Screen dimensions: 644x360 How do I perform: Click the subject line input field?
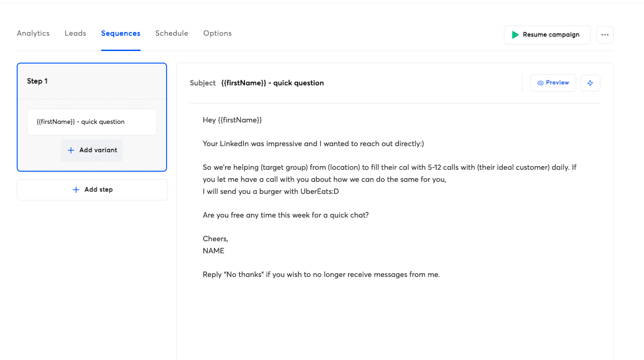tap(273, 83)
